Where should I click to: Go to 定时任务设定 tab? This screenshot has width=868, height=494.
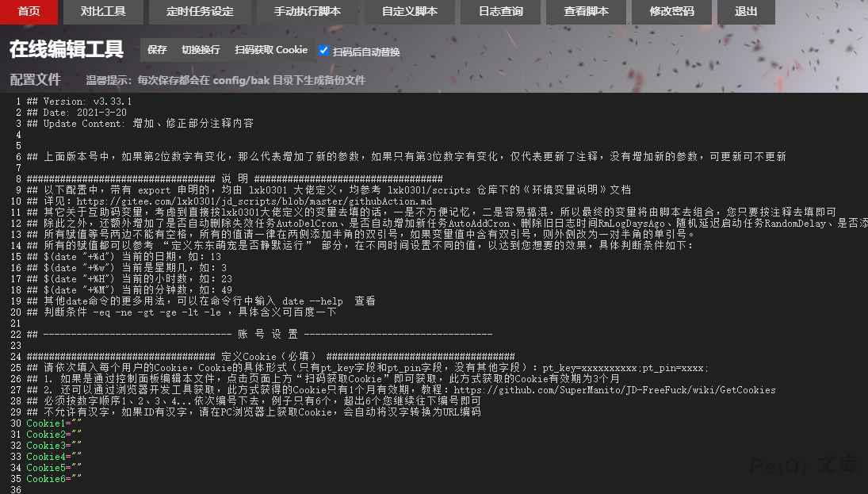pos(200,12)
